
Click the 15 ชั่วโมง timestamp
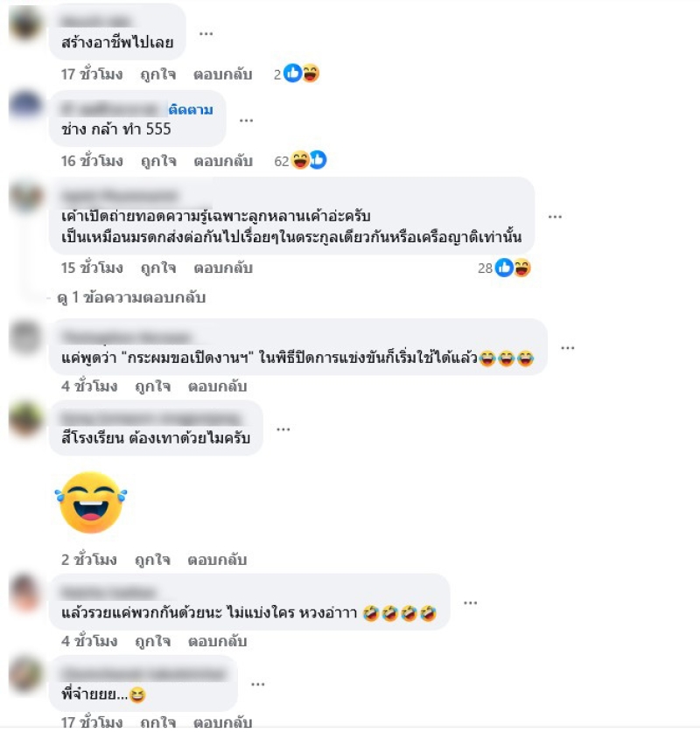pyautogui.click(x=92, y=268)
